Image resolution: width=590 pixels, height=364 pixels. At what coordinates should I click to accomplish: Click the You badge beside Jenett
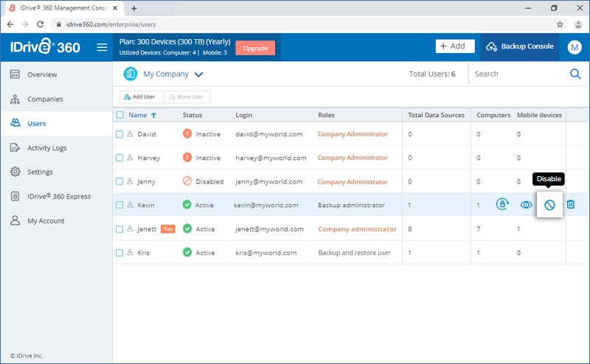pos(168,228)
